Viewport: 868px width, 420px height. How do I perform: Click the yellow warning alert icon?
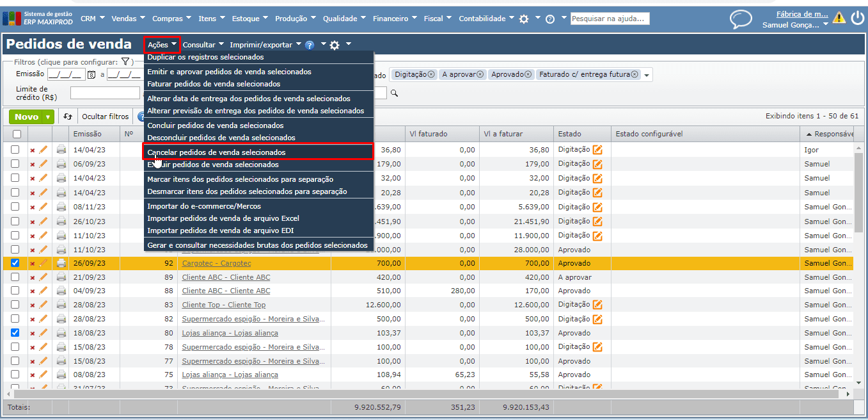point(839,18)
